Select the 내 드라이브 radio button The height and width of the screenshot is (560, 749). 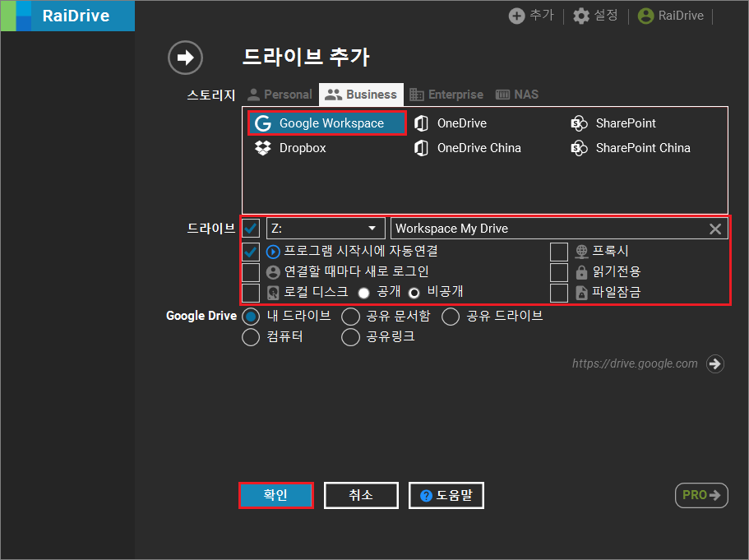click(x=251, y=317)
